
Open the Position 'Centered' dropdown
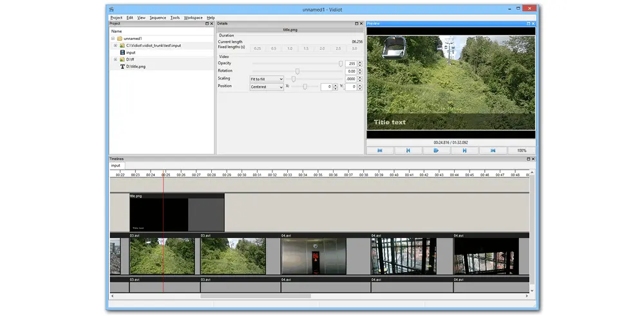click(x=267, y=87)
